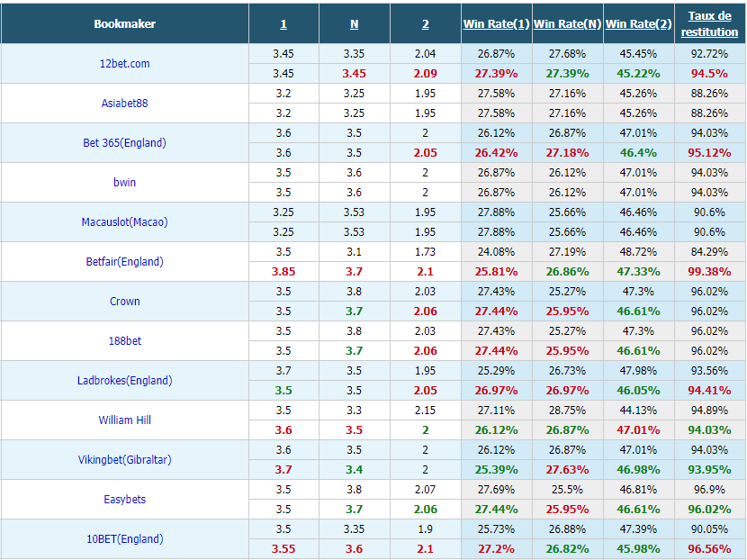Click the Win Rate(N) column header
This screenshot has height=560, width=747.
point(567,23)
